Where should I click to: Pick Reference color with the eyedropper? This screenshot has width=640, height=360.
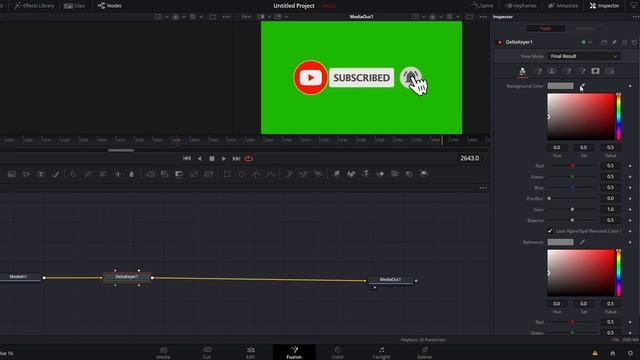pyautogui.click(x=582, y=242)
